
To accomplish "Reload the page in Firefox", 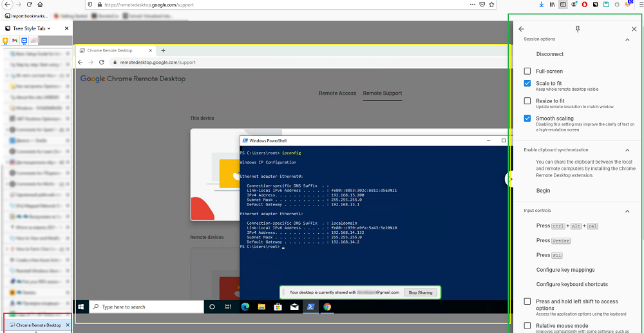I will [29, 5].
